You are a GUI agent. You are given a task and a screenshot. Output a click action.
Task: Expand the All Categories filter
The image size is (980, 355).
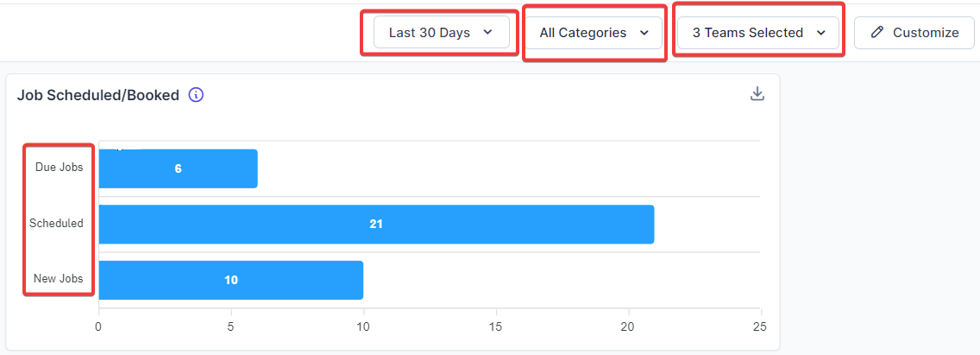594,33
